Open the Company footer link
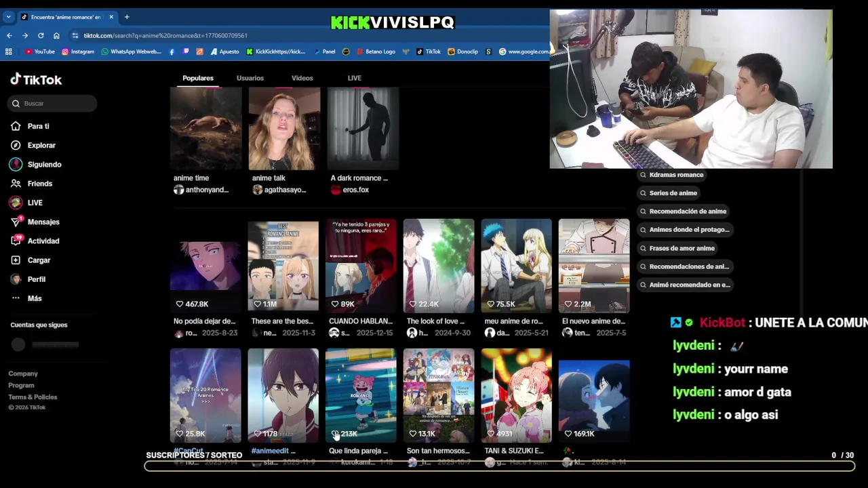Image resolution: width=868 pixels, height=488 pixels. pyautogui.click(x=23, y=373)
